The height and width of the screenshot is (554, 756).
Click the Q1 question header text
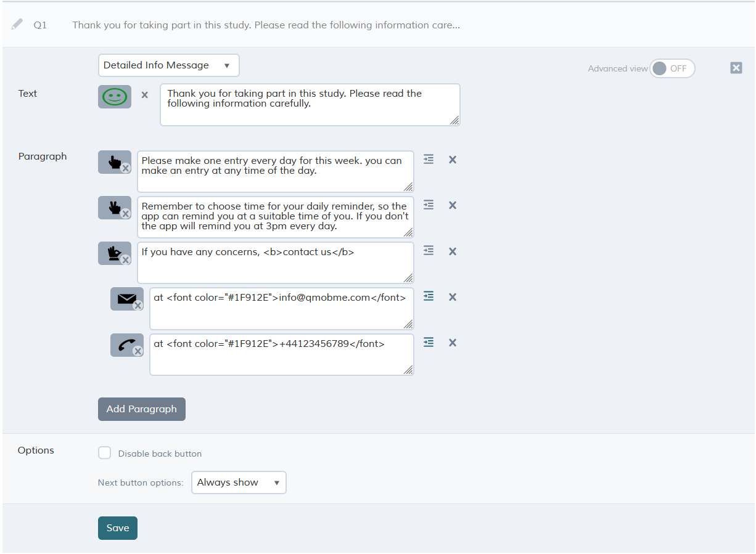[x=266, y=25]
